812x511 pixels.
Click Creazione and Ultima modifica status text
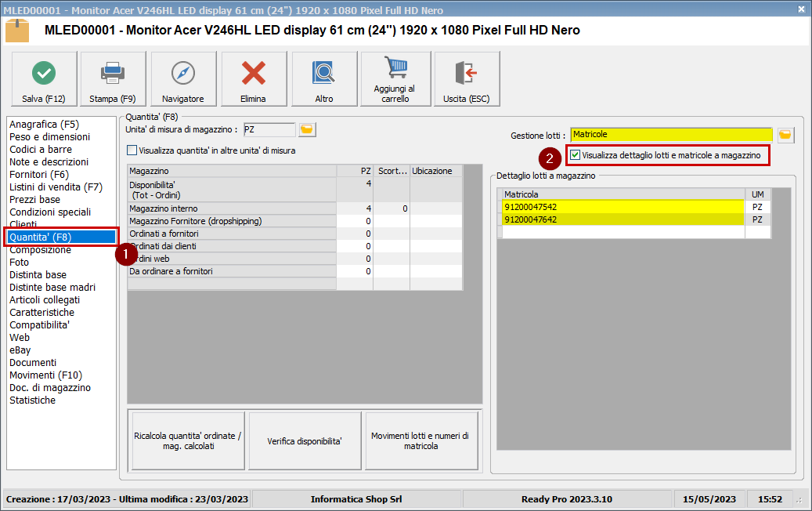[x=127, y=499]
